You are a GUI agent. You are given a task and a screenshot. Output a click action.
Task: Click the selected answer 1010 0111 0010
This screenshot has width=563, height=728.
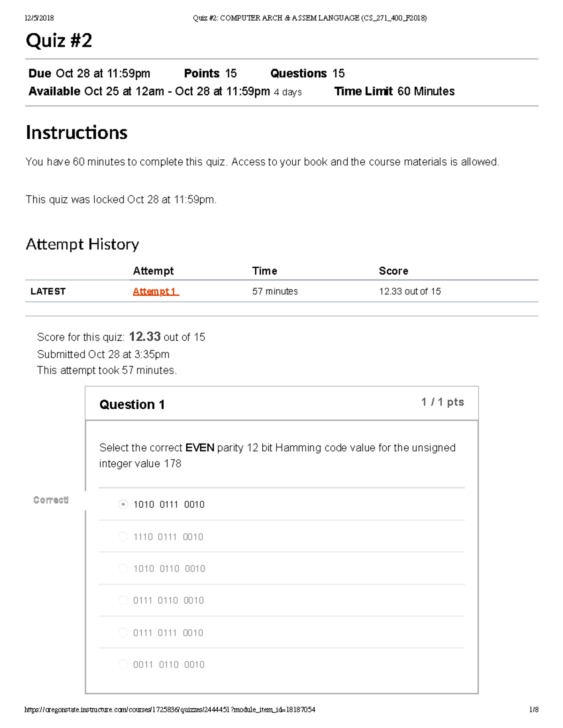123,504
